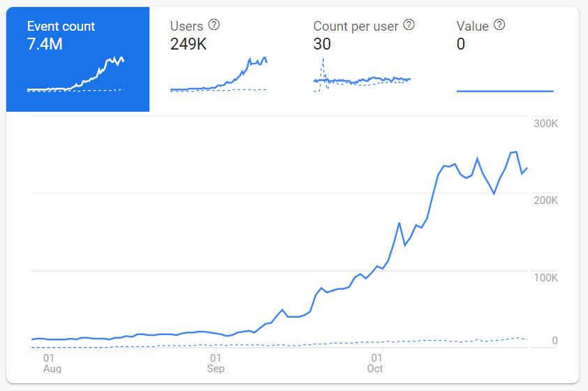Click the Event count sparkline thumbnail
Viewport: 588px width, 391px height.
[x=75, y=74]
